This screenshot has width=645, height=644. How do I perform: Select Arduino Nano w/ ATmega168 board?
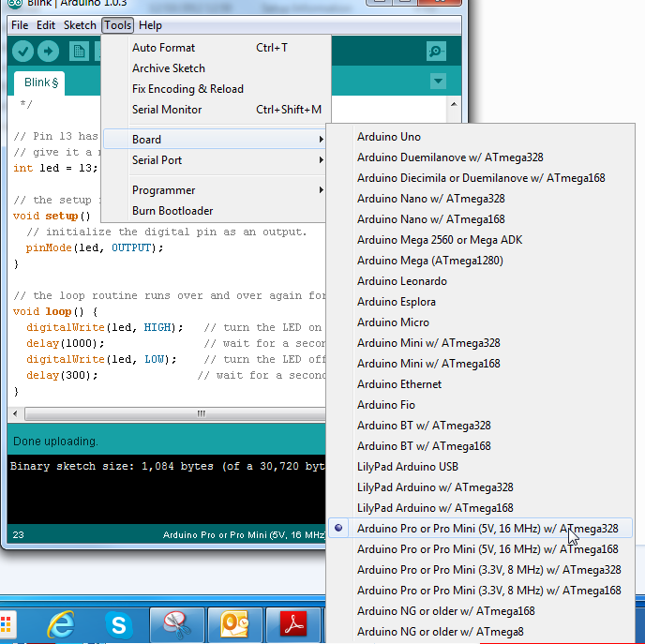click(x=480, y=219)
